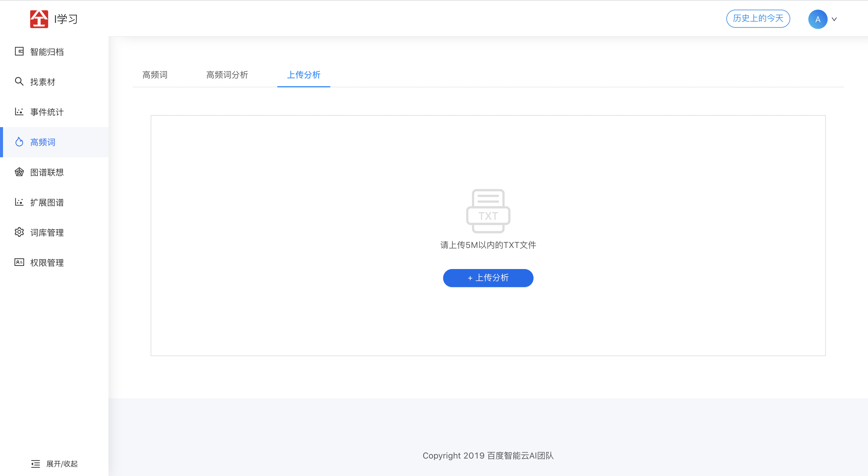Click the TXT file placeholder icon
This screenshot has width=868, height=476.
(488, 211)
